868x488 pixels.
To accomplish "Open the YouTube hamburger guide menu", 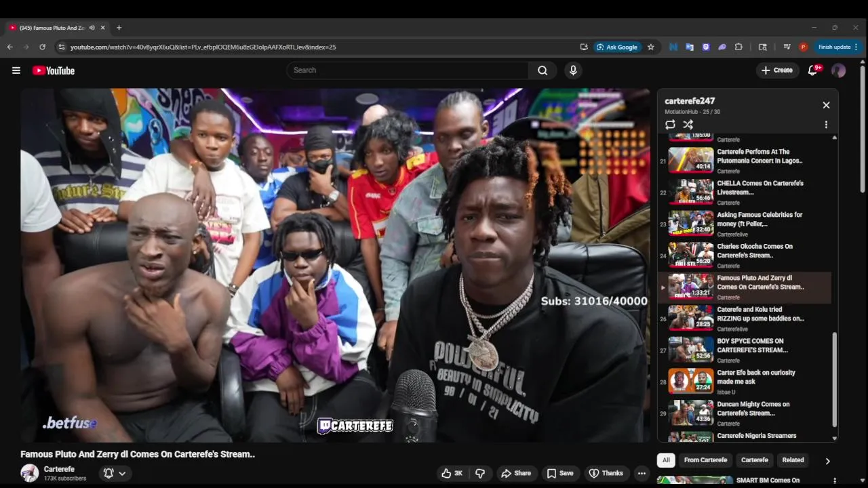I will tap(16, 70).
